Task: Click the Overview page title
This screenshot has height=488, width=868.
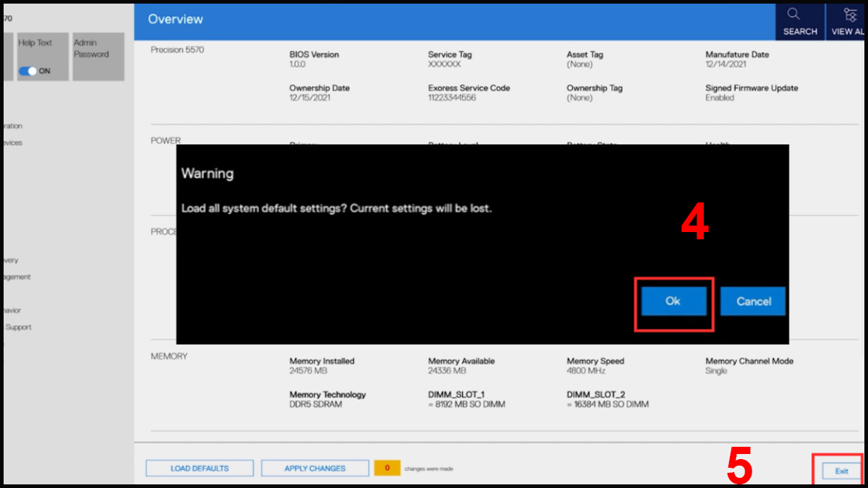Action: [x=176, y=20]
